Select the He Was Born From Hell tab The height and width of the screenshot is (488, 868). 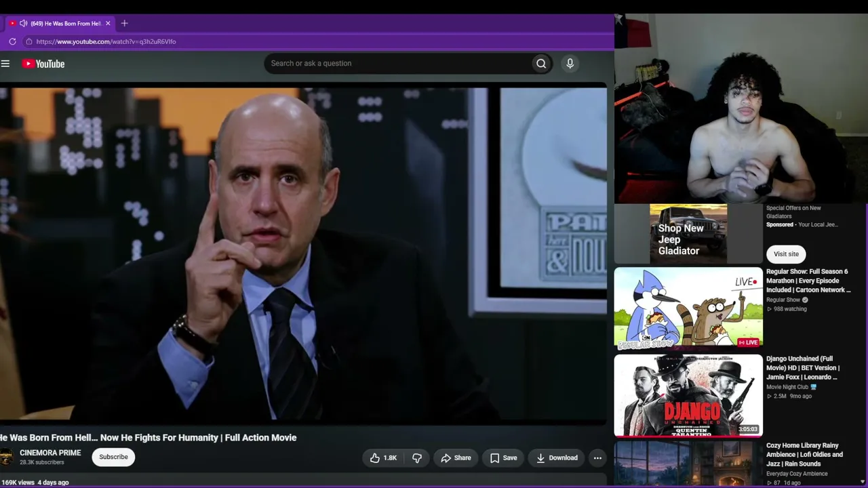(x=61, y=23)
